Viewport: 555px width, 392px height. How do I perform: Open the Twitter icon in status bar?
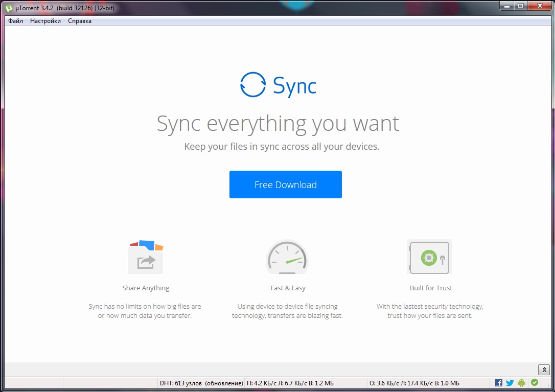(x=510, y=383)
